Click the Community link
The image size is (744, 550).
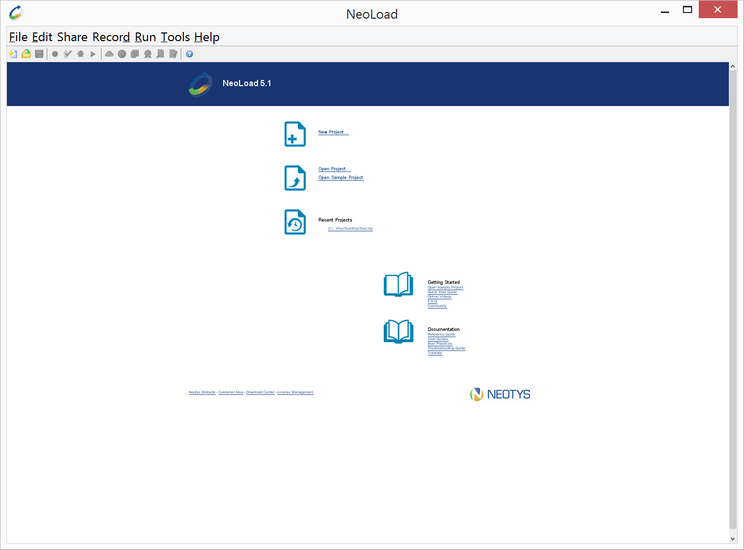tap(437, 306)
